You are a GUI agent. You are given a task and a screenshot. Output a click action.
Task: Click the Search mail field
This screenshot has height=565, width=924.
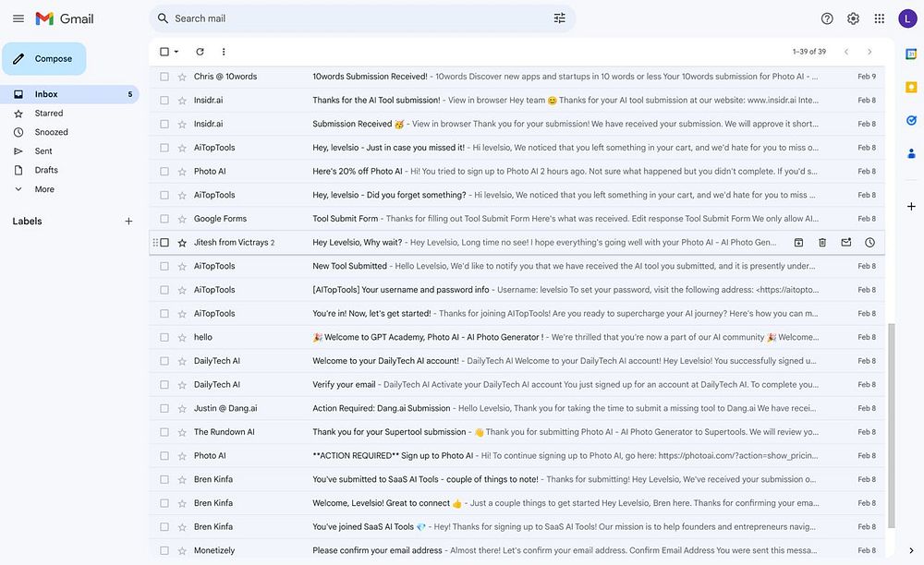pyautogui.click(x=360, y=18)
